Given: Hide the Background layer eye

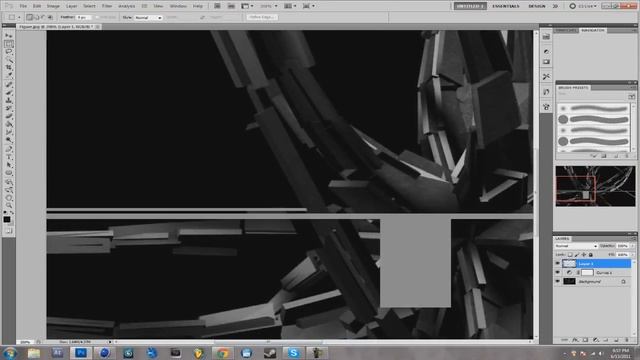Looking at the screenshot, I should pos(558,282).
